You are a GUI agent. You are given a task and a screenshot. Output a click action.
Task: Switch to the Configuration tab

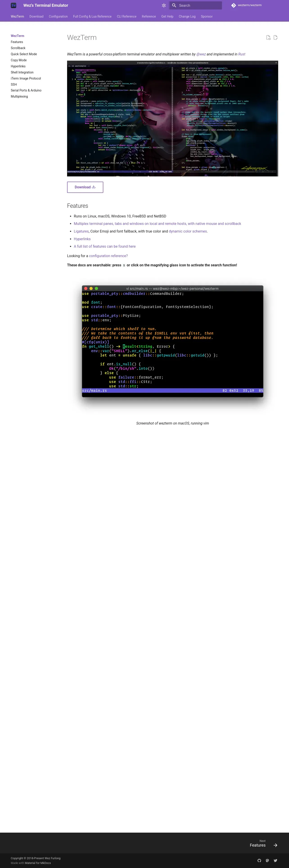(x=58, y=16)
